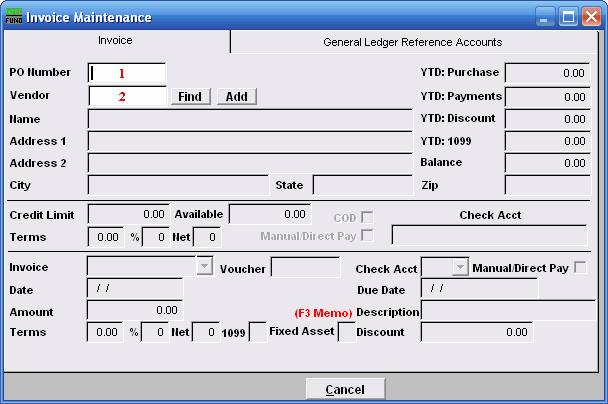The image size is (608, 404).
Task: Toggle the COD checkbox
Action: [367, 217]
